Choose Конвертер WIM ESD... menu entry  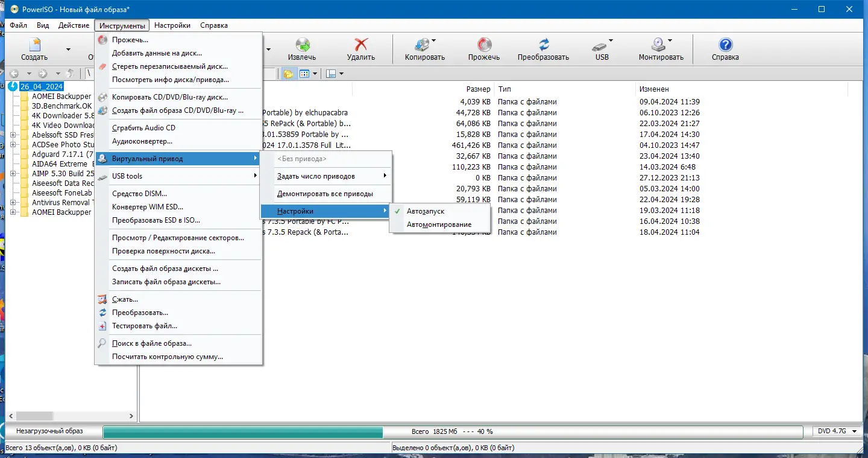coord(178,207)
